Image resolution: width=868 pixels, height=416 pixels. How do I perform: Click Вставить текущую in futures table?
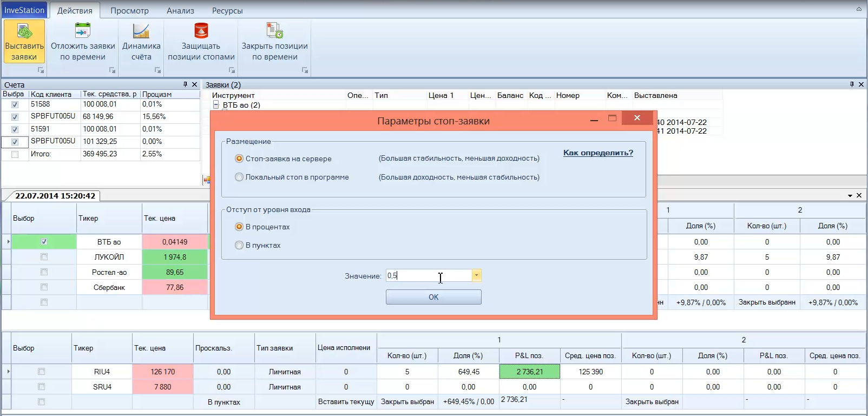tap(346, 402)
